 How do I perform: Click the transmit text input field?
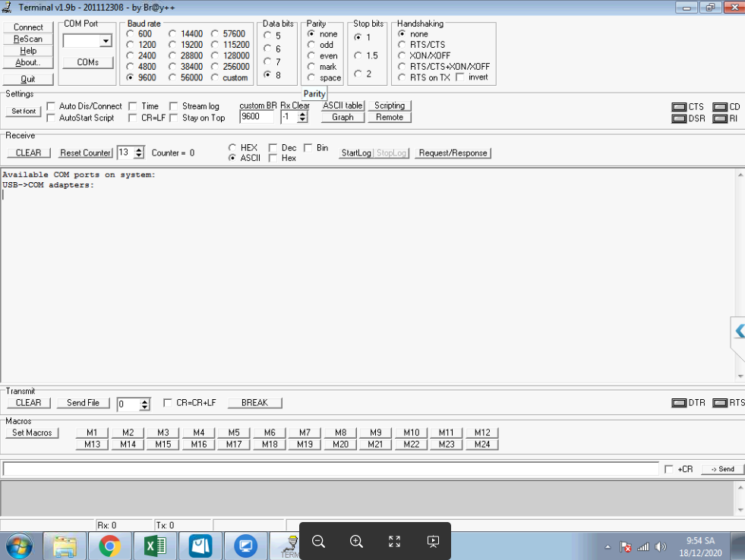330,469
